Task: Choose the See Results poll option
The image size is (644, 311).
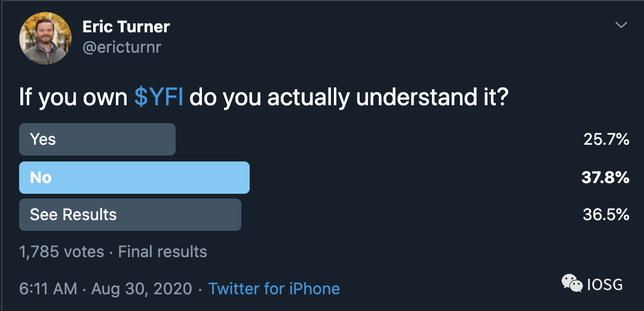Action: click(130, 215)
